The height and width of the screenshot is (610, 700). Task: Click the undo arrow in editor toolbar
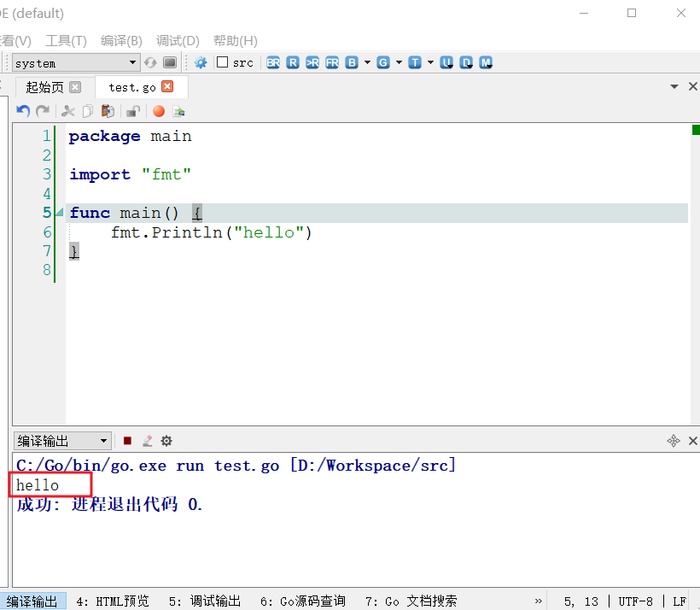(23, 111)
